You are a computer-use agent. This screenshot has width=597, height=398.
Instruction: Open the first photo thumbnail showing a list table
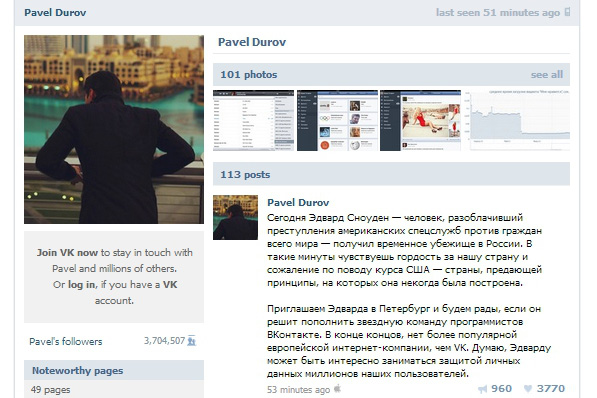coord(254,120)
